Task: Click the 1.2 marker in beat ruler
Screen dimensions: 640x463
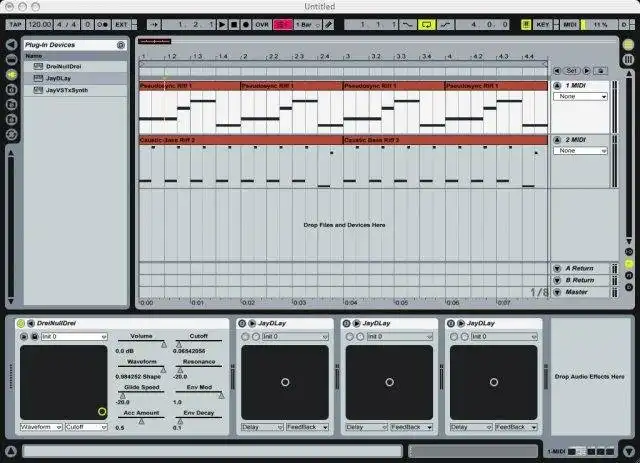Action: pos(172,56)
